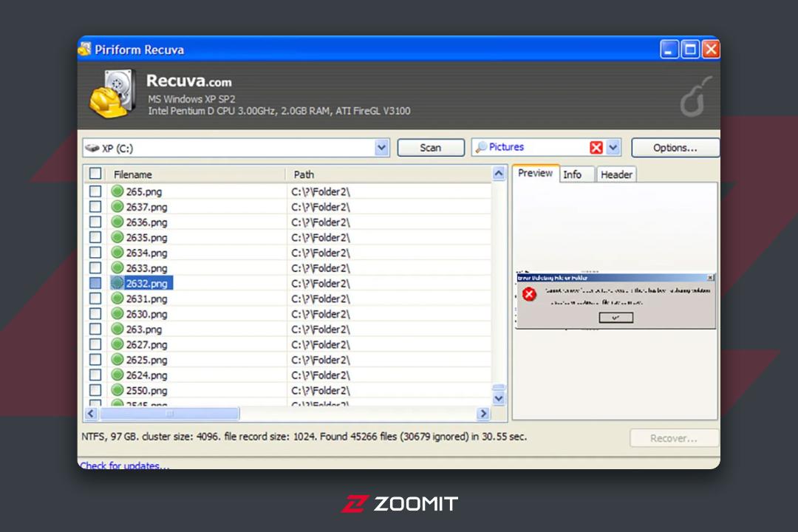Click the Piriform pear logo
Viewport: 798px width, 532px height.
coord(695,97)
